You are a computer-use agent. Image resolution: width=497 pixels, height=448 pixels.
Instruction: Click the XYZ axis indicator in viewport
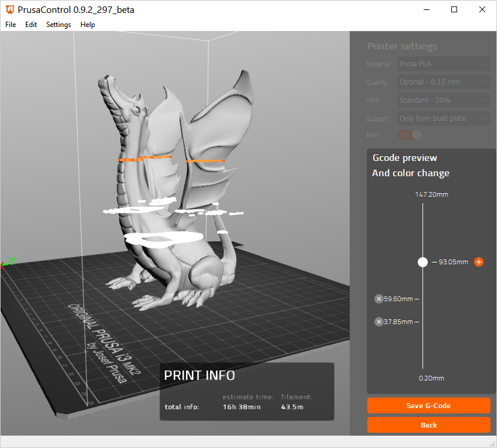tap(7, 263)
